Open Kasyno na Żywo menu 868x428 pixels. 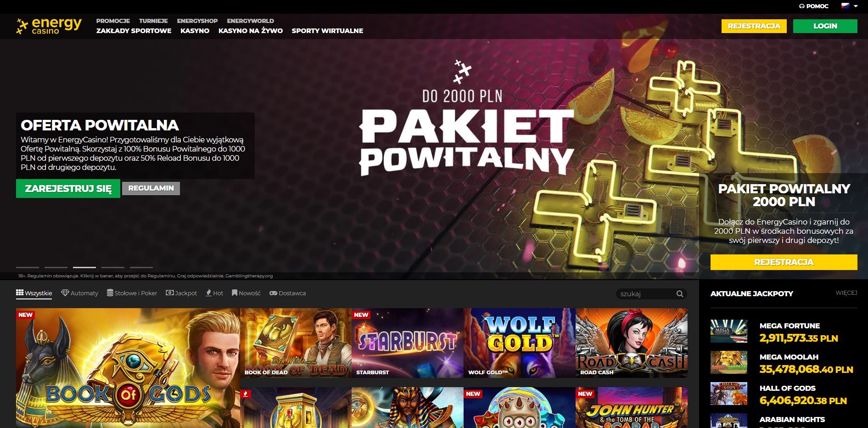point(250,31)
